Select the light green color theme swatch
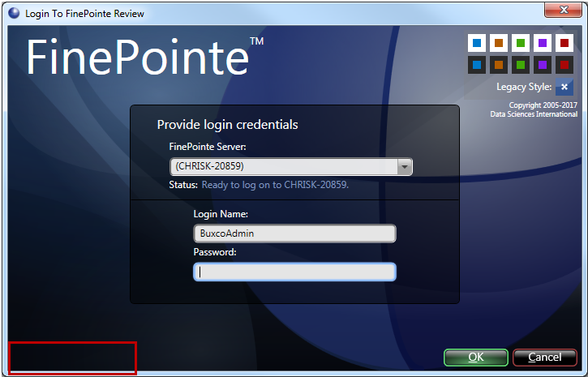Viewport: 588px width, 377px height. 521,43
